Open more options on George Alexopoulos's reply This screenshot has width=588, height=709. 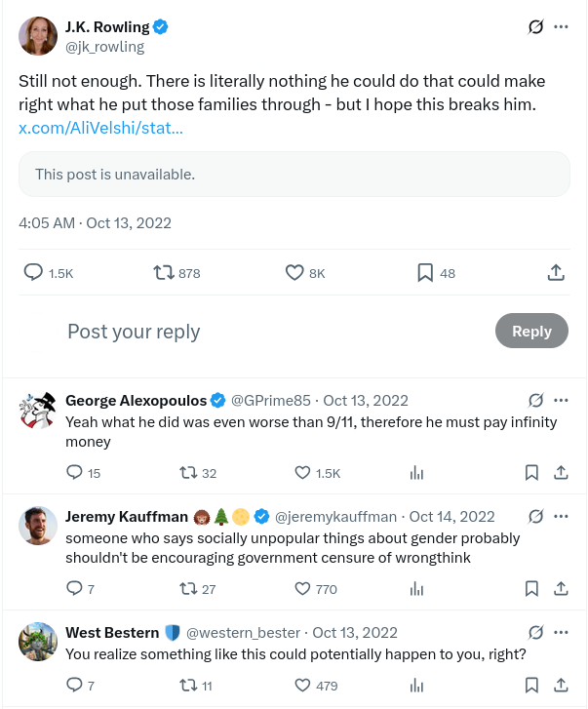coord(561,400)
